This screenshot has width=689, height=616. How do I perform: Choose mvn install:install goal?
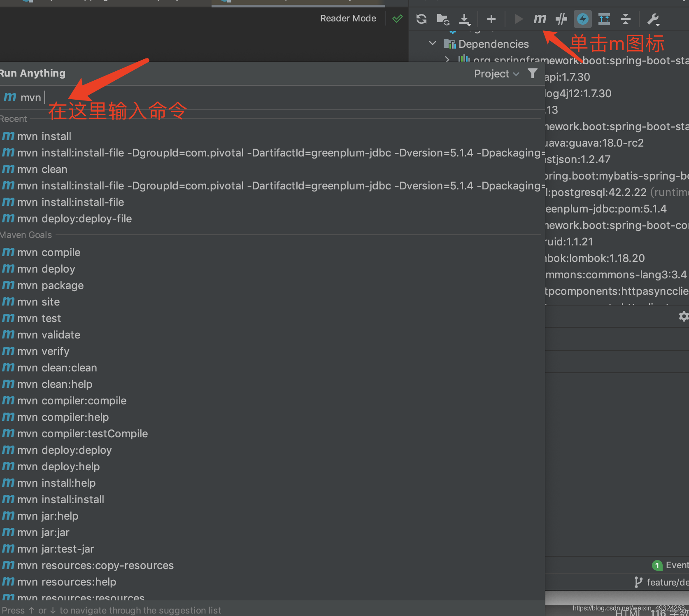[x=272, y=499]
